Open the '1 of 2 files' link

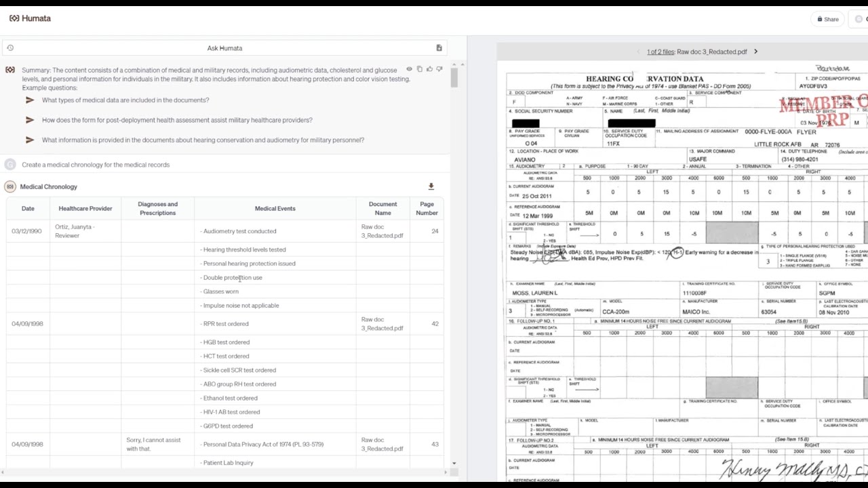point(660,52)
